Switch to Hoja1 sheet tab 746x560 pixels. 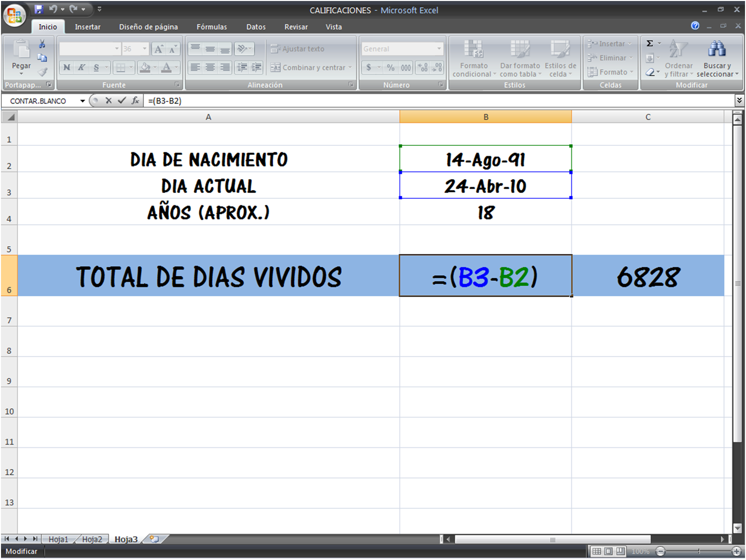[58, 539]
